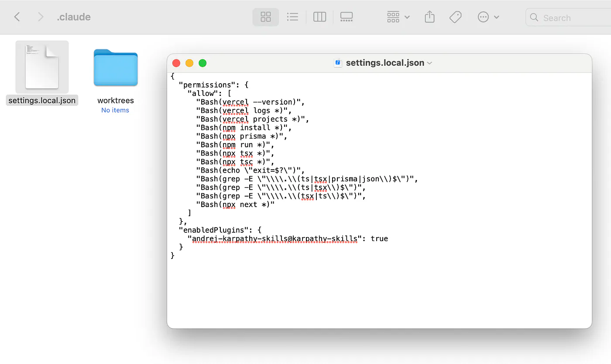The image size is (611, 364).
Task: Go forward with Finder's forward chevron
Action: [x=41, y=17]
